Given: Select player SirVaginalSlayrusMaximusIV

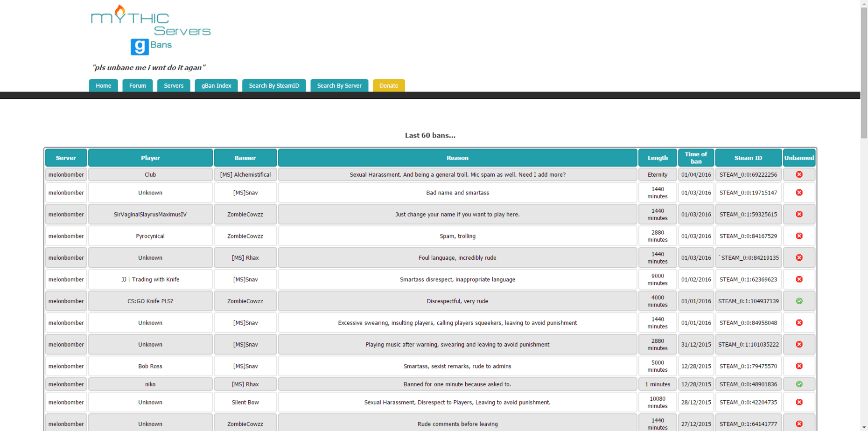Looking at the screenshot, I should tap(150, 215).
